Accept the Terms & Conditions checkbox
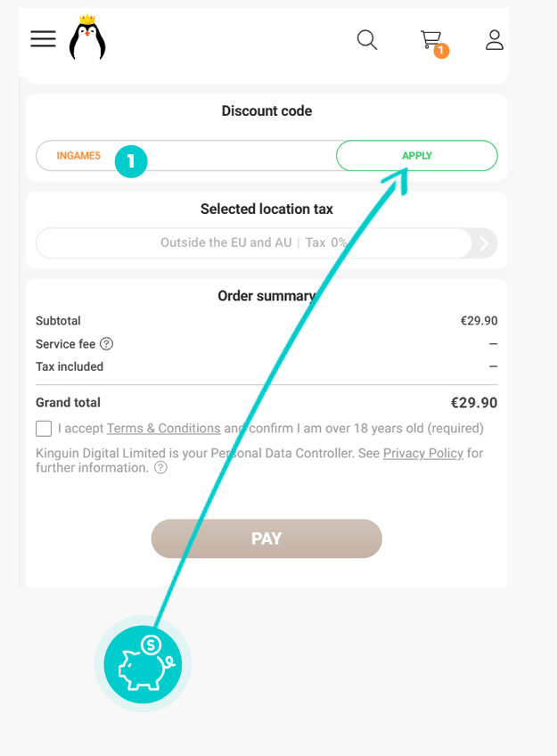This screenshot has width=557, height=756. click(x=44, y=429)
